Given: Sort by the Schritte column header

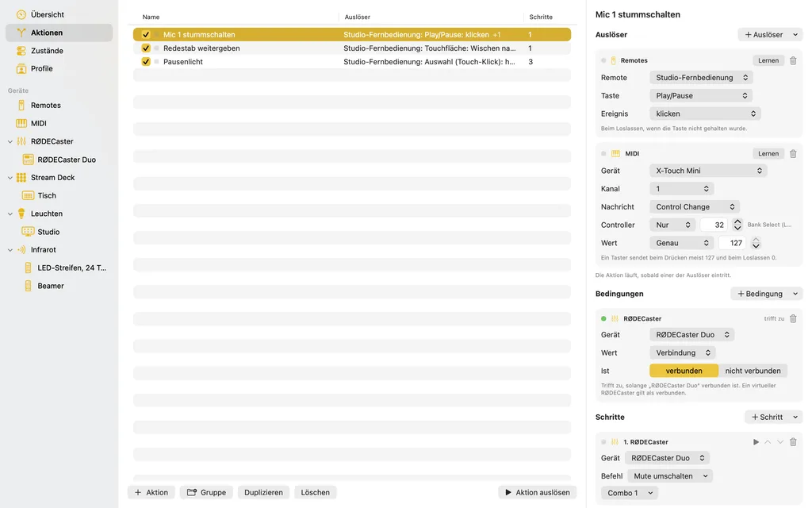Looking at the screenshot, I should point(541,17).
